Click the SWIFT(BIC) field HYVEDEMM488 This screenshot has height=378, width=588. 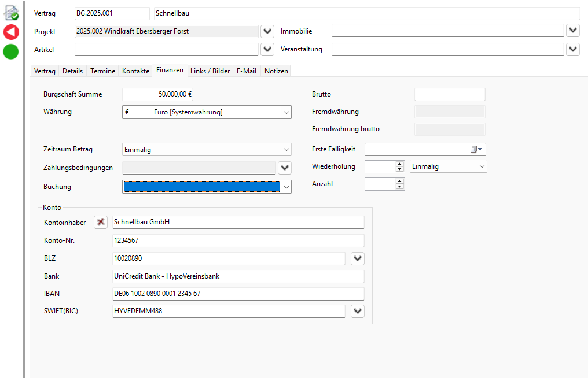click(229, 311)
